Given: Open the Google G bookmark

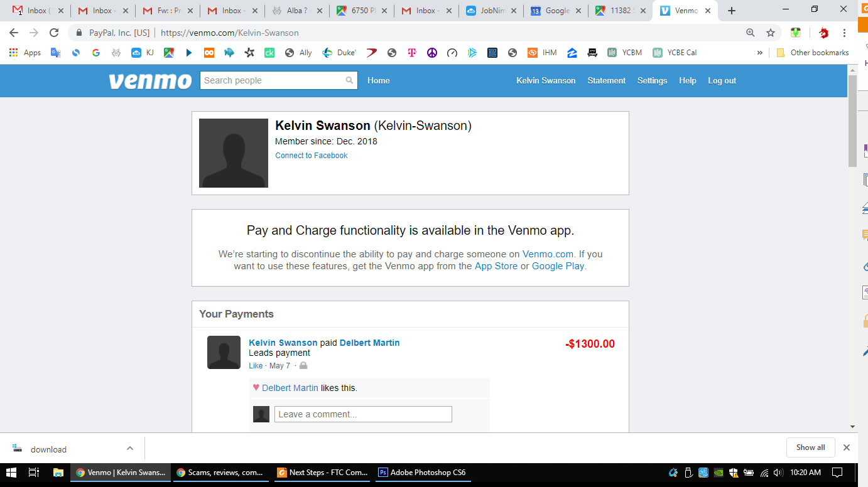Looking at the screenshot, I should point(95,53).
